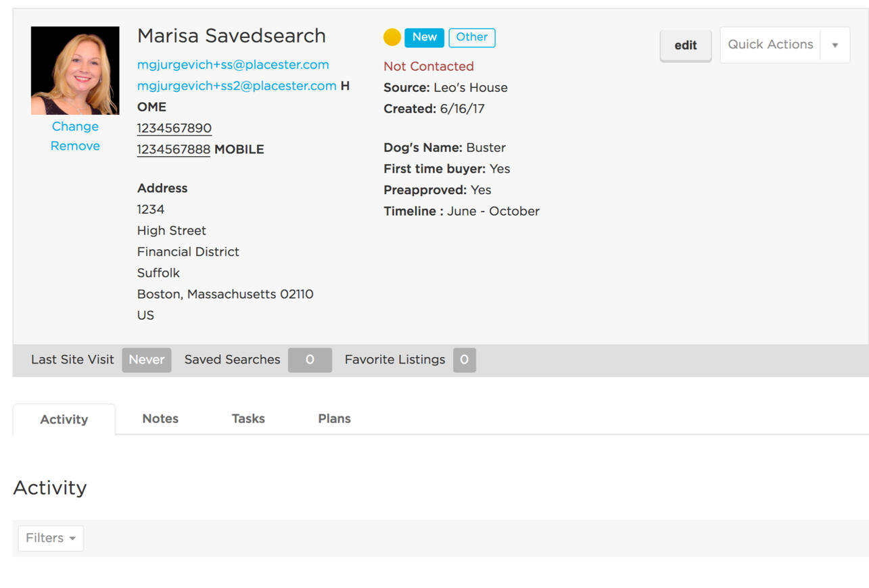Open the mgjurgevich+ss2@placester.com email link

coord(237,86)
